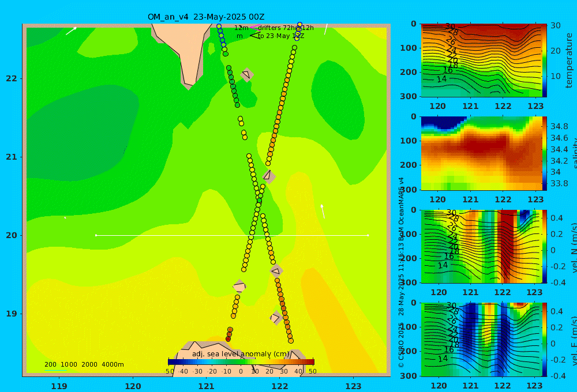Click the CSIRO copyright timestamp text
The width and height of the screenshot is (577, 392).
[x=401, y=272]
